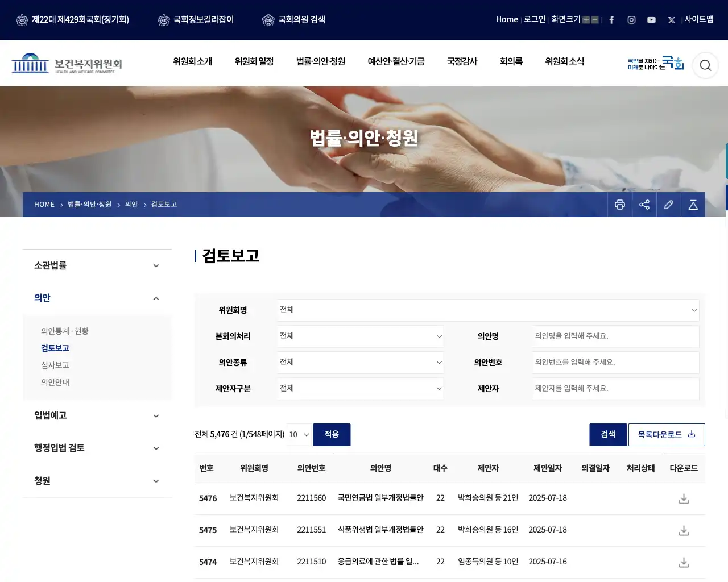The width and height of the screenshot is (728, 582).
Task: Open the site search magnifier icon
Action: 705,65
